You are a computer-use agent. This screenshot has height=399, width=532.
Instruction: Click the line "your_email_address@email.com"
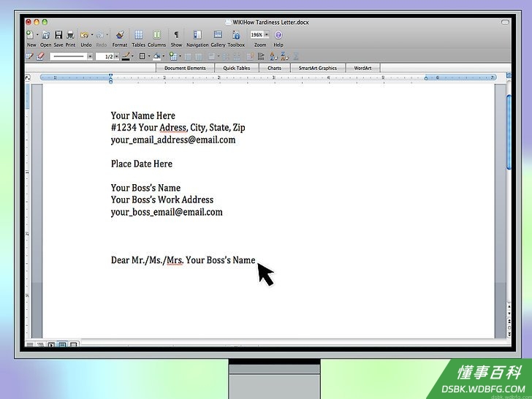(173, 140)
